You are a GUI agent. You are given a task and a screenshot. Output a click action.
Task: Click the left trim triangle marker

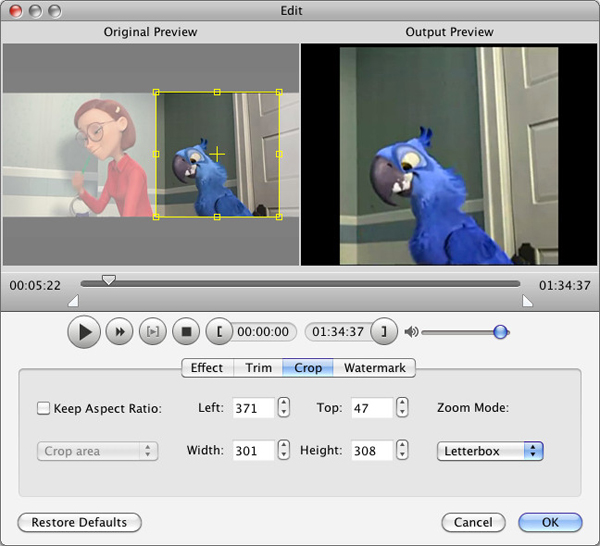(x=73, y=301)
